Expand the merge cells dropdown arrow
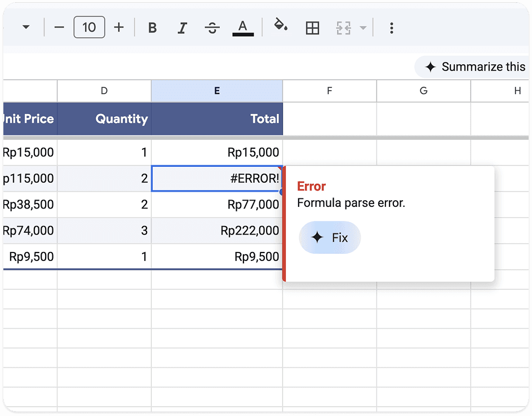 [x=363, y=28]
